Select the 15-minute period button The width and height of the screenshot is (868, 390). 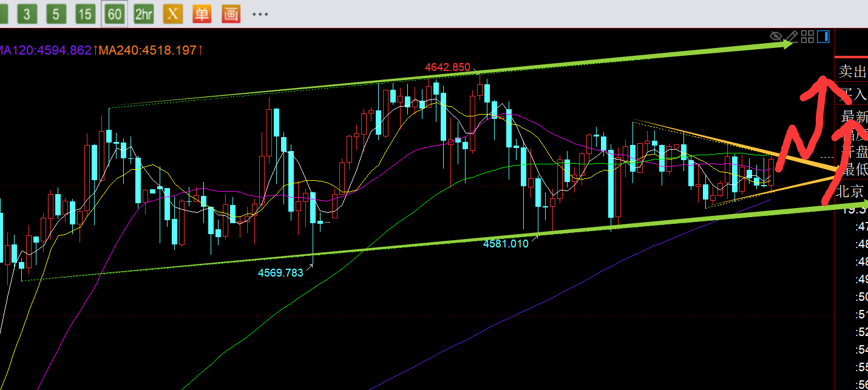point(84,14)
